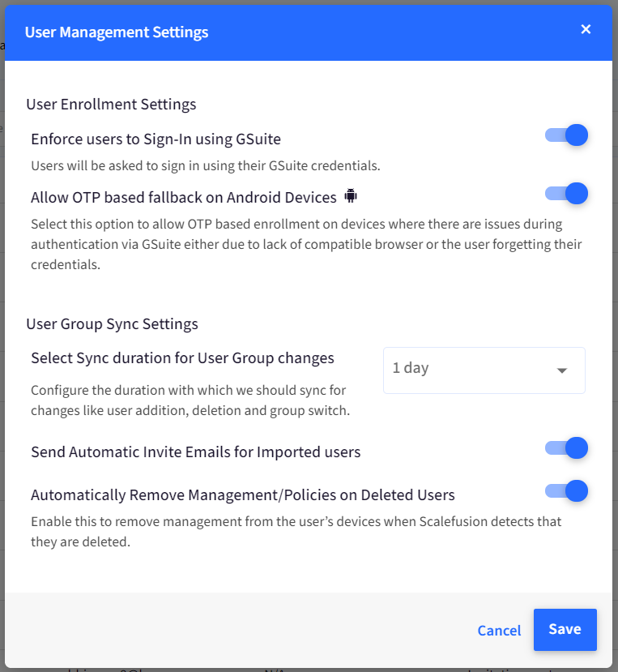Open the Sync duration dropdown showing 1 day

[x=484, y=370]
